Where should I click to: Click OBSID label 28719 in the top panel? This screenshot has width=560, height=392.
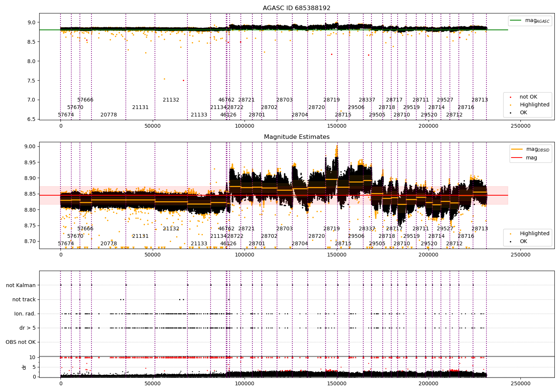[x=332, y=100]
